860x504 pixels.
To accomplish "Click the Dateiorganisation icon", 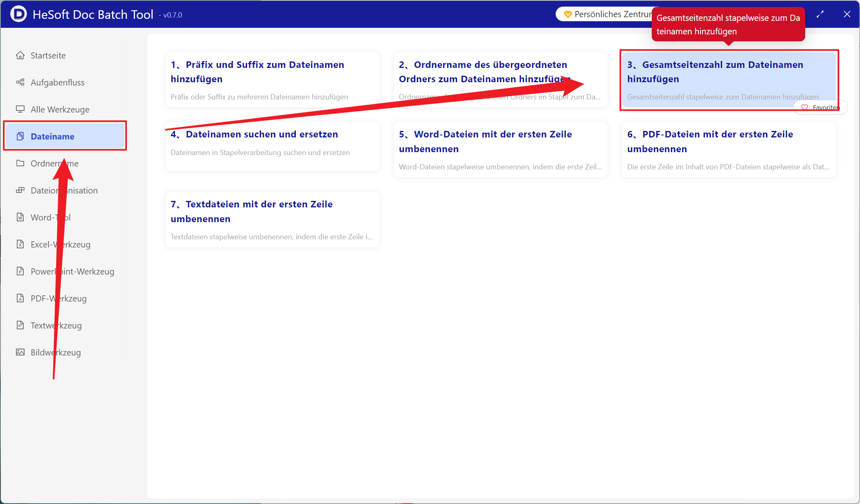I will (x=20, y=190).
